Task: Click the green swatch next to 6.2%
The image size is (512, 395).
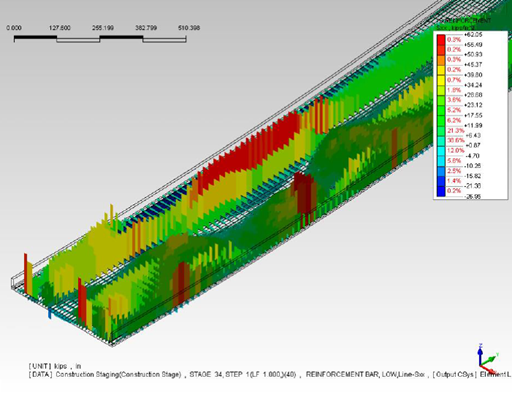Action: point(441,120)
